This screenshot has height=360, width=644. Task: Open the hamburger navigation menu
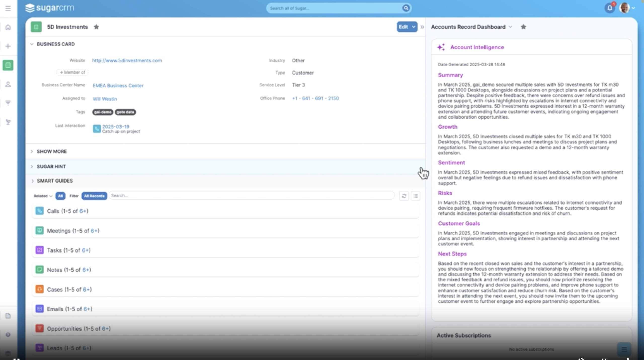pos(8,8)
